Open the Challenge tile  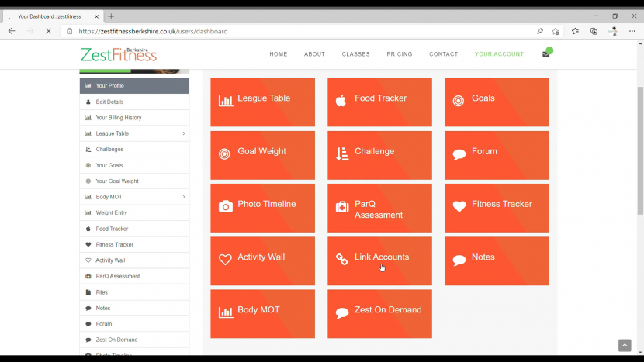tap(379, 155)
